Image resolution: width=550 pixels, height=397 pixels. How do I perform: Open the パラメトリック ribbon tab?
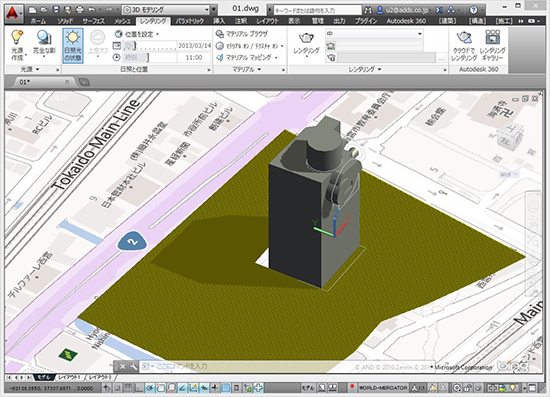pos(190,21)
